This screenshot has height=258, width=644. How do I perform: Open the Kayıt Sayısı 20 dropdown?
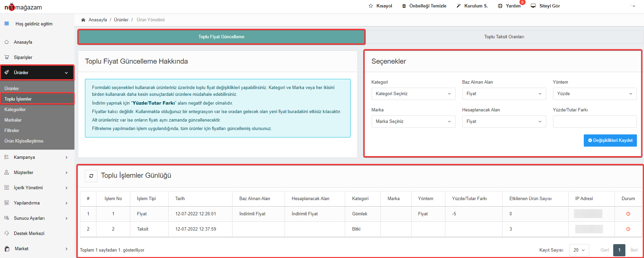click(x=579, y=250)
